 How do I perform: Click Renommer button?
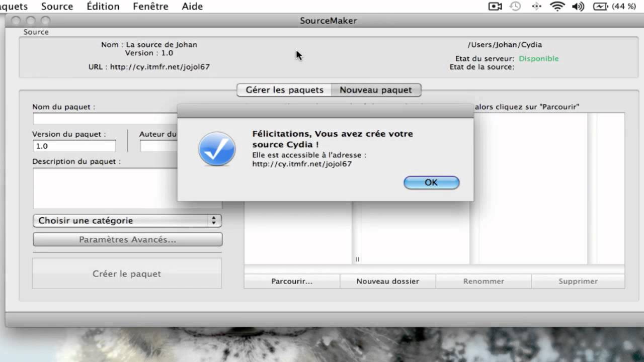pos(484,281)
